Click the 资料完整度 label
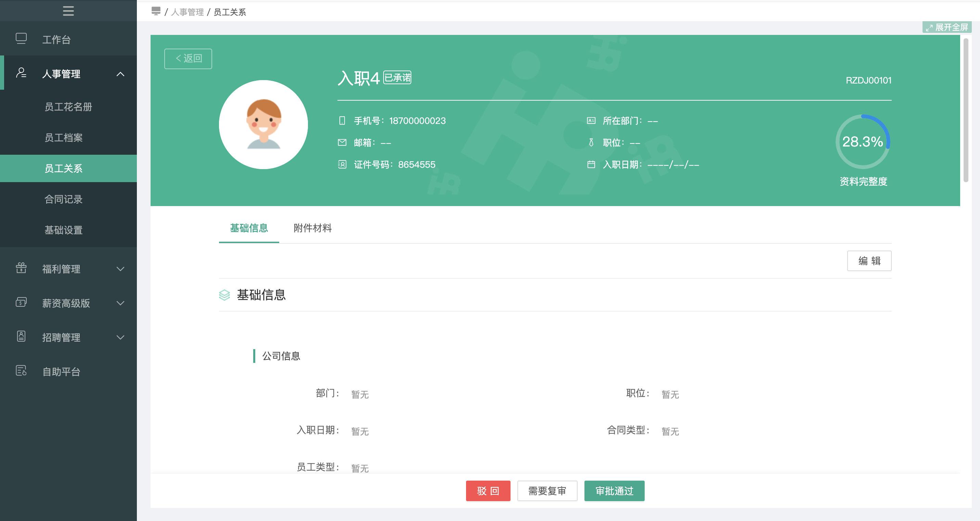This screenshot has height=521, width=980. point(863,181)
